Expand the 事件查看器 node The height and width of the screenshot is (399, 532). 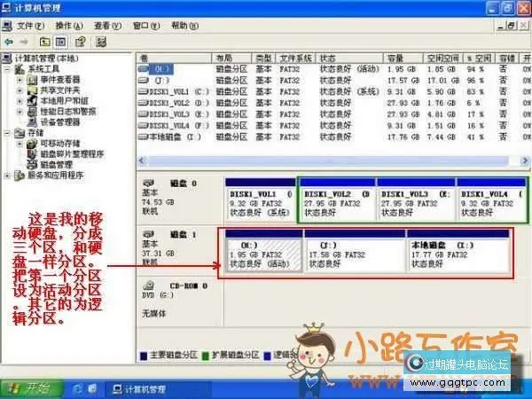[x=20, y=80]
